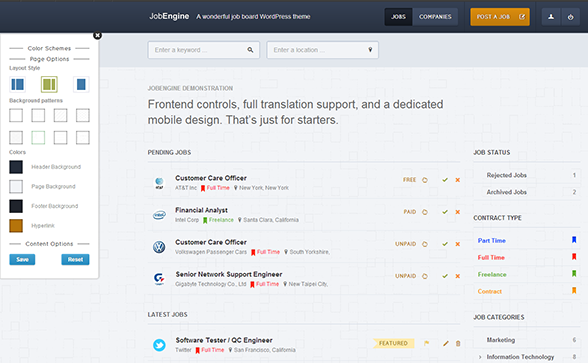Click the flag icon on Software Tester row
This screenshot has height=363, width=588.
[426, 343]
